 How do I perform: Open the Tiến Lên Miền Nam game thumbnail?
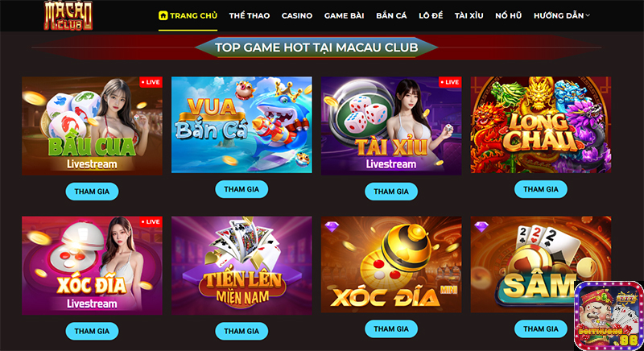click(x=242, y=266)
